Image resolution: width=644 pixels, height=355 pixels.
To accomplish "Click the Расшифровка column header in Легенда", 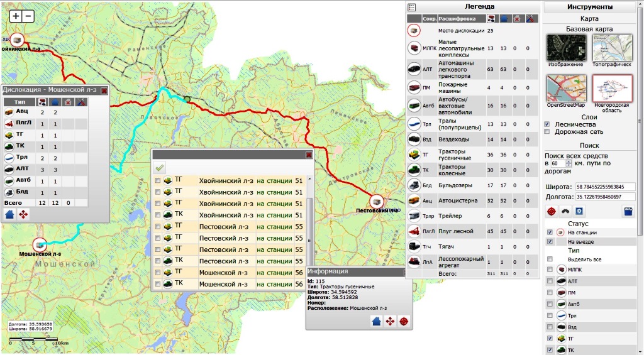I will point(461,18).
